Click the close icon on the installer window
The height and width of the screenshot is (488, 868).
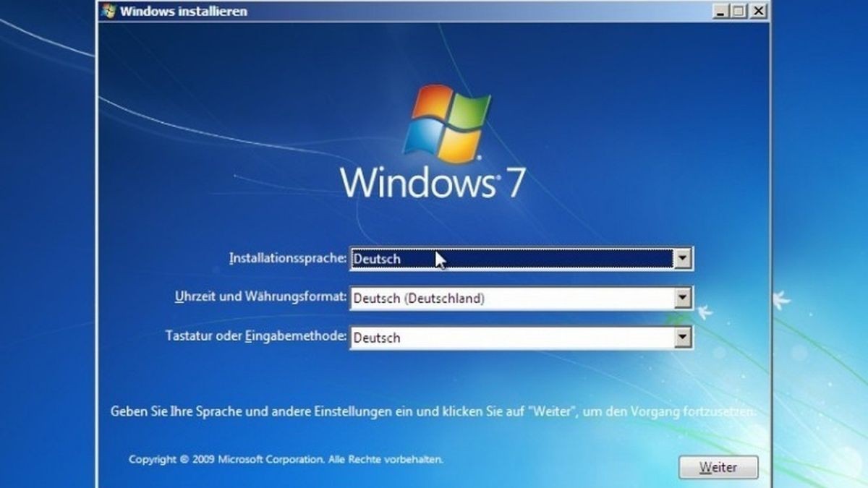pyautogui.click(x=758, y=12)
